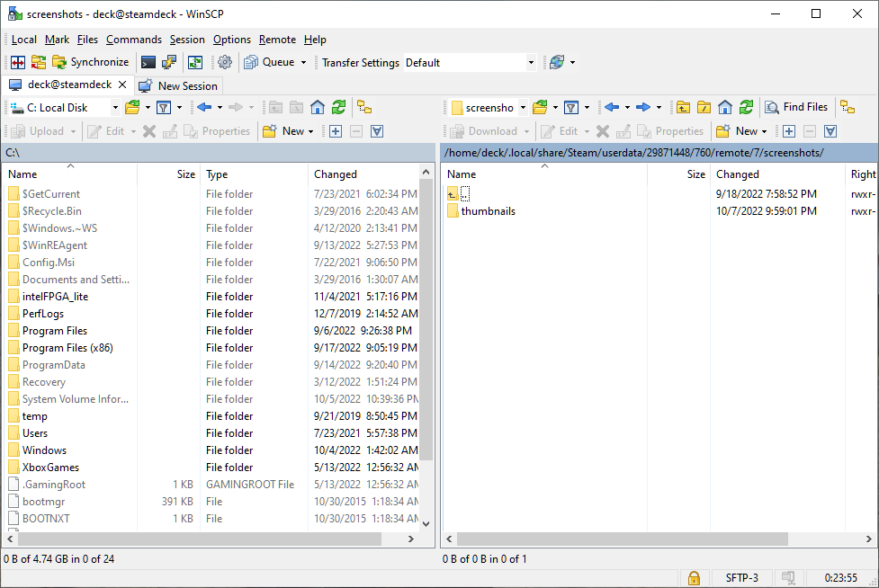879x588 pixels.
Task: Click the globe refresh session icon
Action: coord(557,62)
